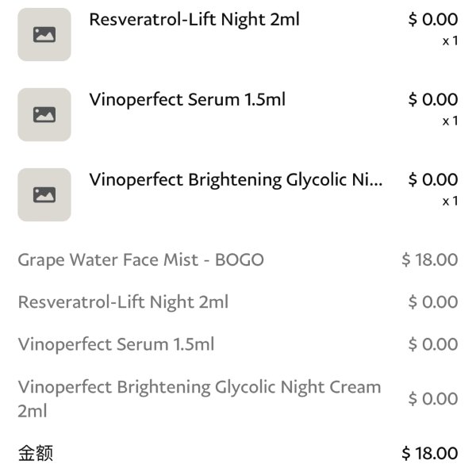Open Resveratrol-Lift Night 2ml placeholder image

click(44, 34)
